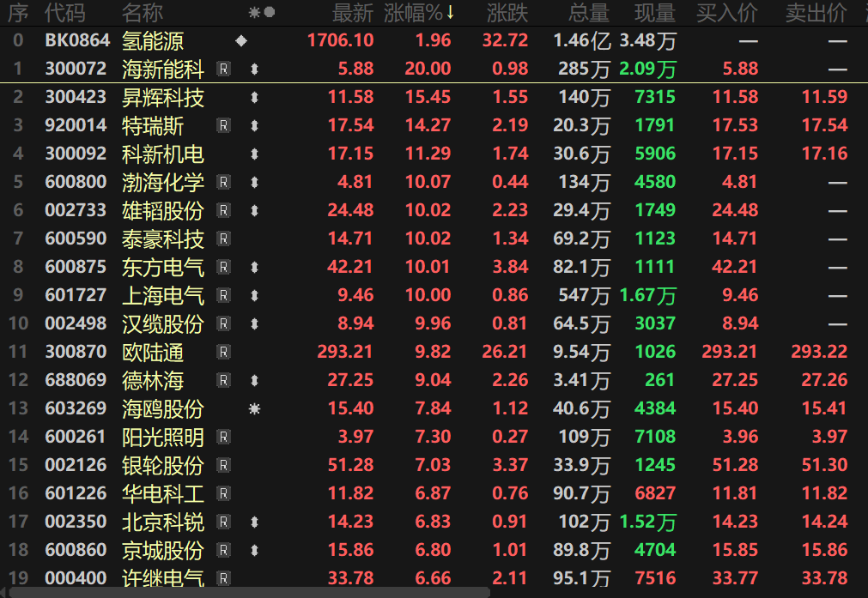Click the 序 column header
Image resolution: width=868 pixels, height=598 pixels.
[x=18, y=13]
